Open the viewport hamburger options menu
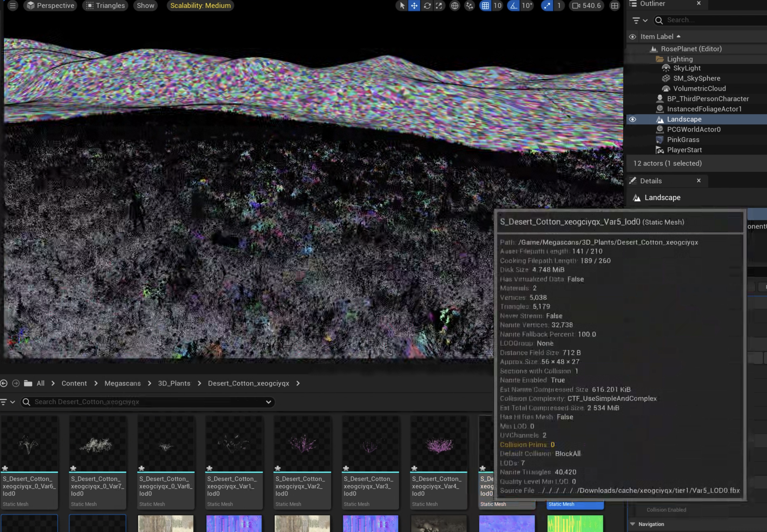Viewport: 767px width, 532px height. coord(13,6)
